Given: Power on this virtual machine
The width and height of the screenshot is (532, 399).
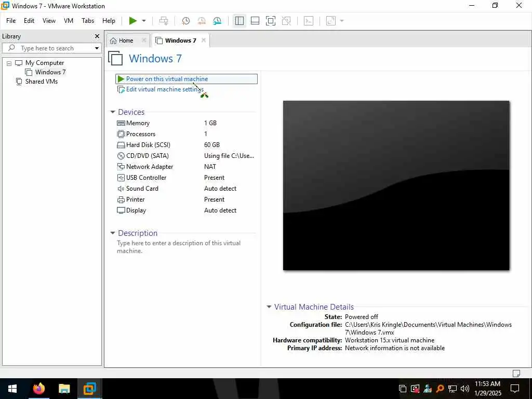Looking at the screenshot, I should pyautogui.click(x=187, y=79).
